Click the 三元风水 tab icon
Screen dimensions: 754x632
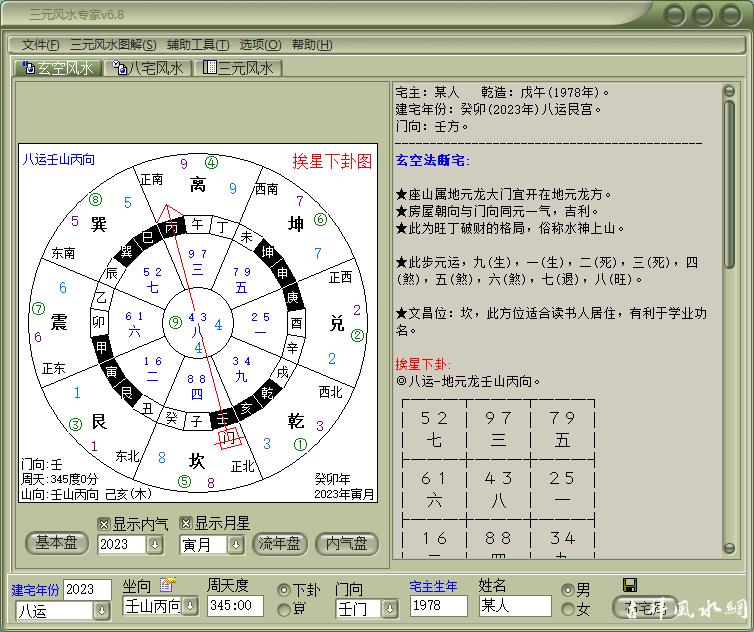pyautogui.click(x=209, y=68)
